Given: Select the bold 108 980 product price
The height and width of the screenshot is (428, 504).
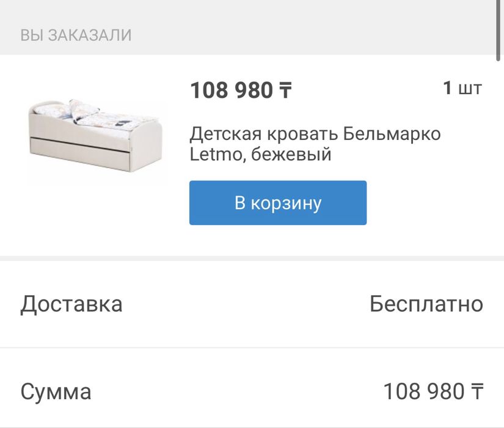Looking at the screenshot, I should pos(232,90).
